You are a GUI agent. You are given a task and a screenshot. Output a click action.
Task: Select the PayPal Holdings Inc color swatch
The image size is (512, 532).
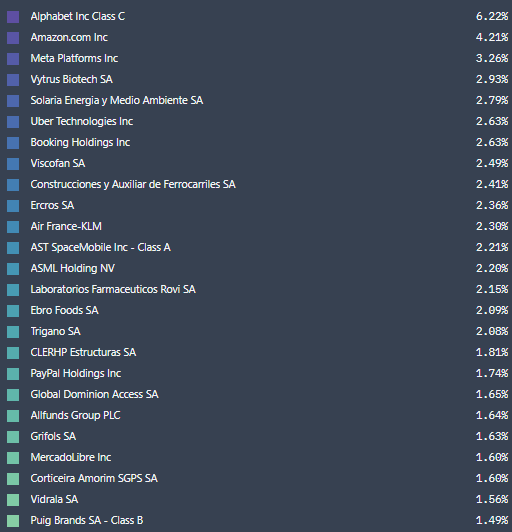click(x=13, y=374)
